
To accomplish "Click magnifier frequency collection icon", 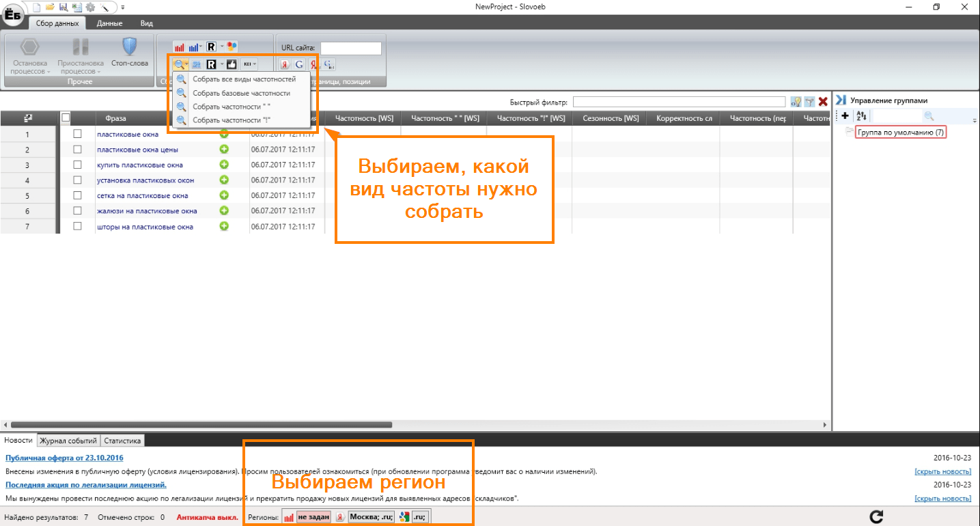I will point(179,64).
